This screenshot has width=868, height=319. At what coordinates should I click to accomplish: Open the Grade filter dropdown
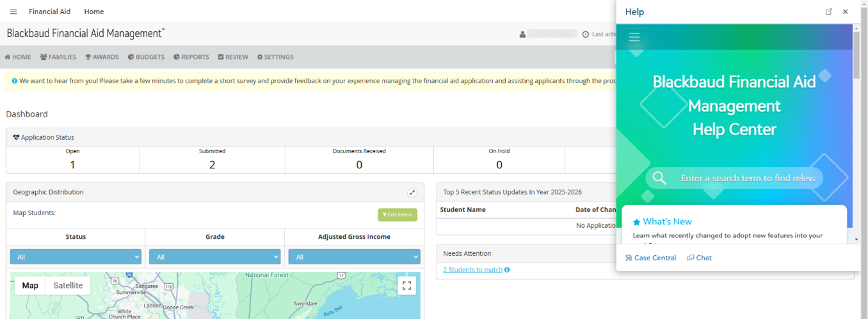(x=215, y=257)
